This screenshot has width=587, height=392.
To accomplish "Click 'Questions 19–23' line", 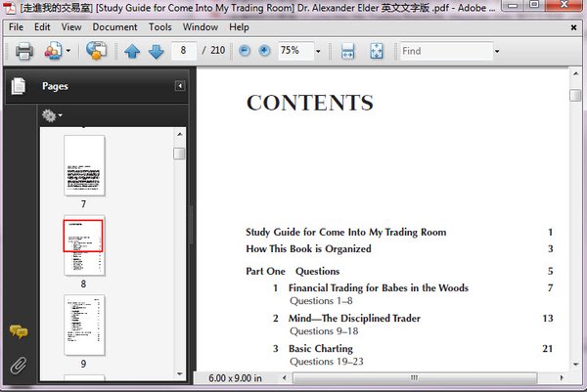I will [x=327, y=362].
